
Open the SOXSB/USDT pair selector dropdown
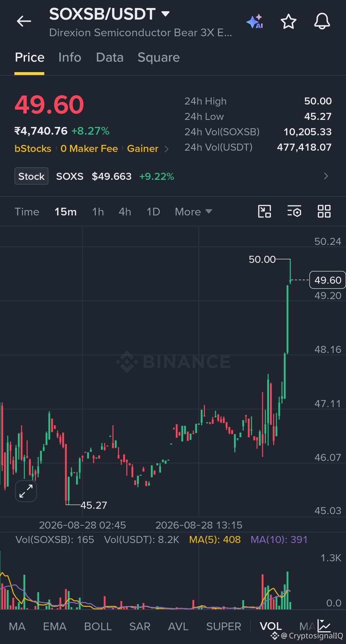pyautogui.click(x=109, y=14)
